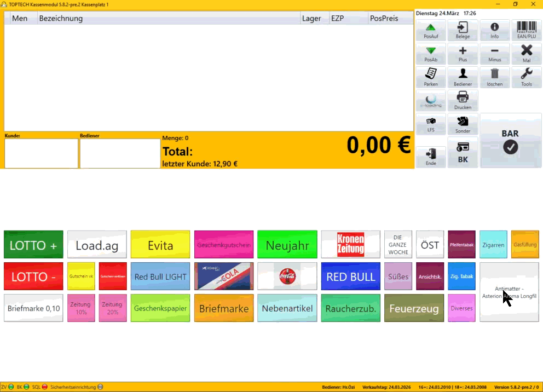The height and width of the screenshot is (392, 543).
Task: Click the PosPreis column header
Action: coord(390,19)
